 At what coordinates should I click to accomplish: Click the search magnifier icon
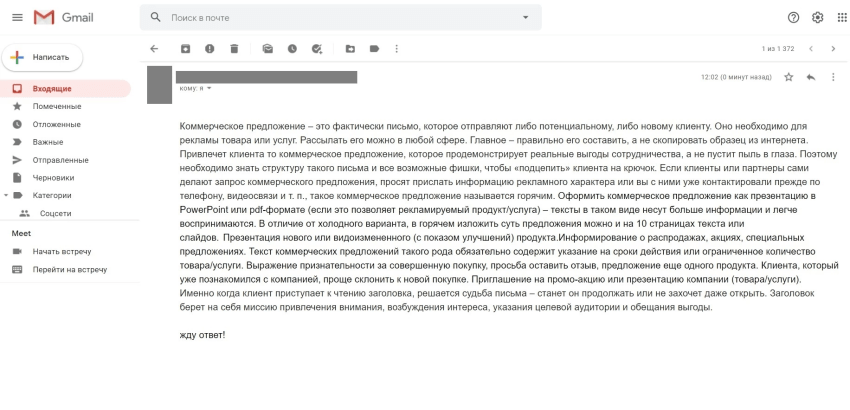click(x=156, y=17)
